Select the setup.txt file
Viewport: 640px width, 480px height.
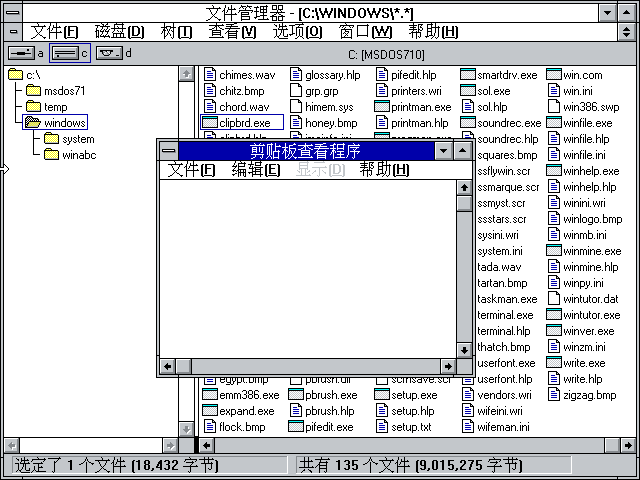point(404,427)
